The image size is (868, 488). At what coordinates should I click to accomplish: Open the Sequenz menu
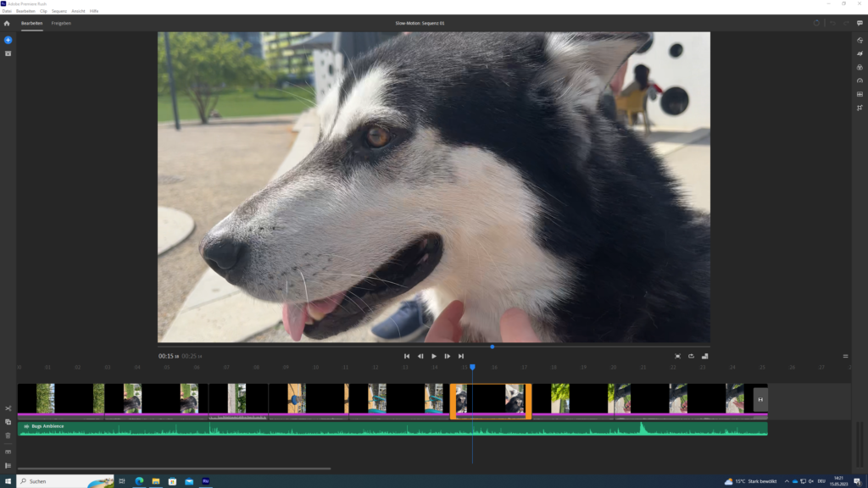click(58, 11)
